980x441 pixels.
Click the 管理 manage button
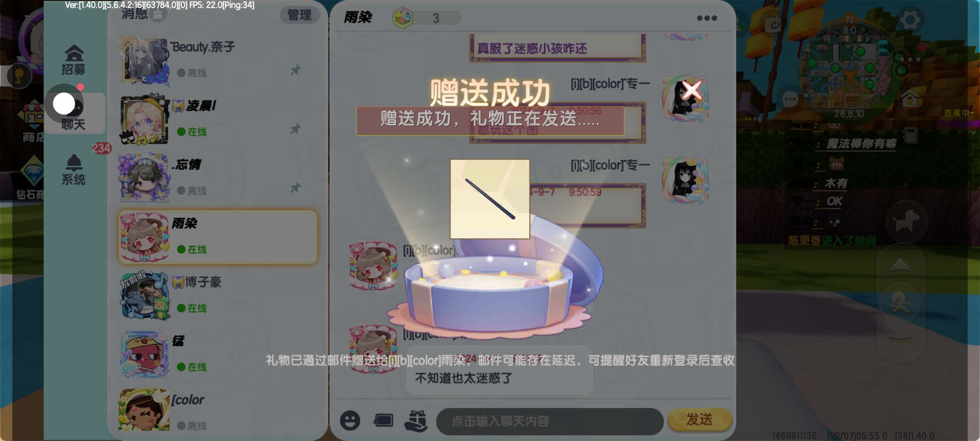coord(299,15)
